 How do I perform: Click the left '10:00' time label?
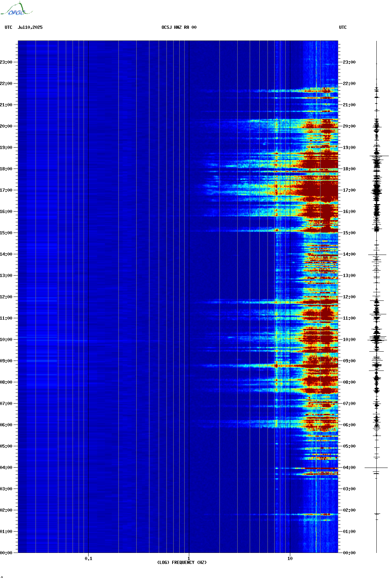click(x=6, y=340)
